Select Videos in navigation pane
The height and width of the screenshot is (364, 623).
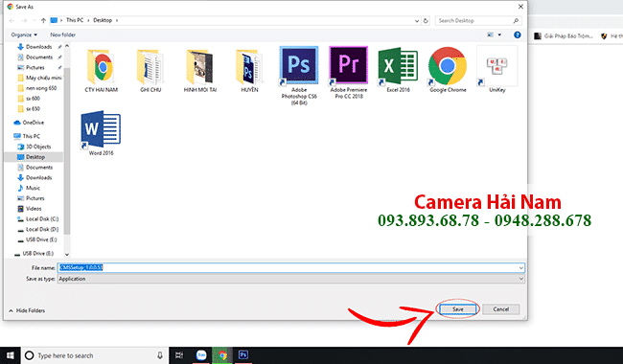tap(30, 209)
